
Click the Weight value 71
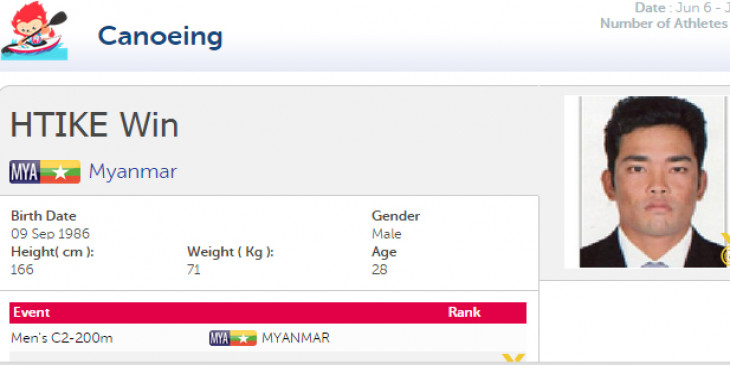[x=194, y=270]
